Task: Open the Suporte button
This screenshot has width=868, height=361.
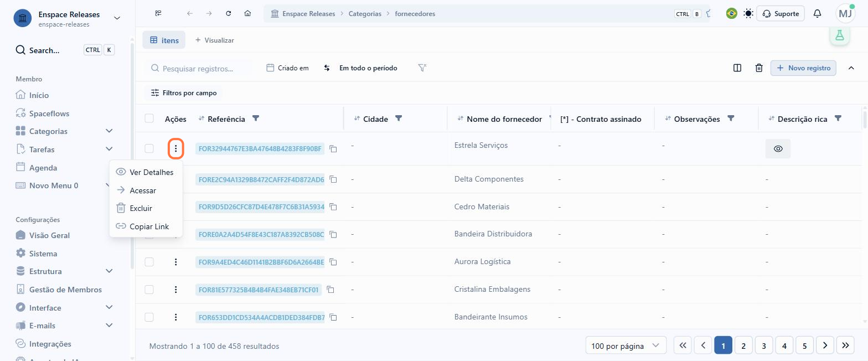Action: click(x=781, y=13)
